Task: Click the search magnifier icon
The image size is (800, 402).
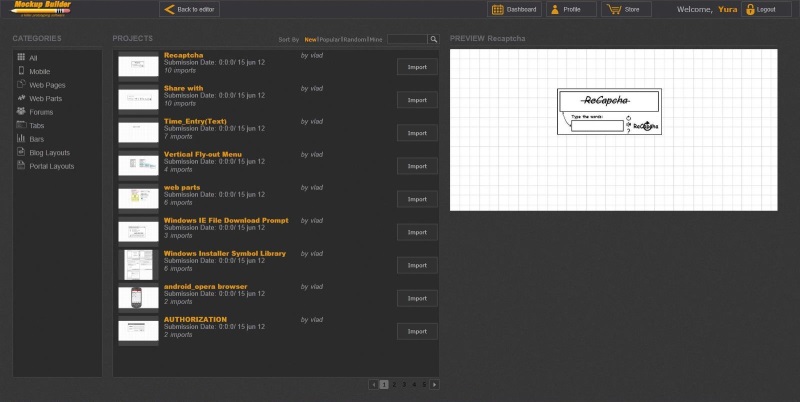Action: click(x=433, y=39)
